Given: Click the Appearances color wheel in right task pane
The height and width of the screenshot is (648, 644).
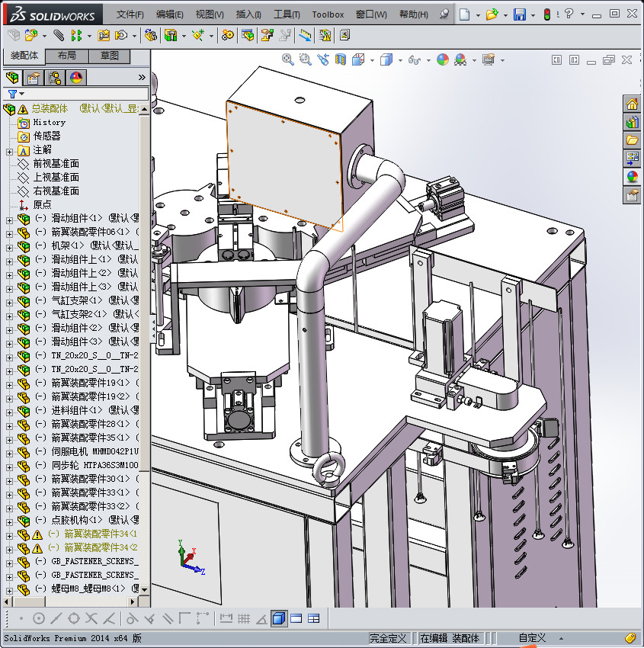Looking at the screenshot, I should click(632, 176).
